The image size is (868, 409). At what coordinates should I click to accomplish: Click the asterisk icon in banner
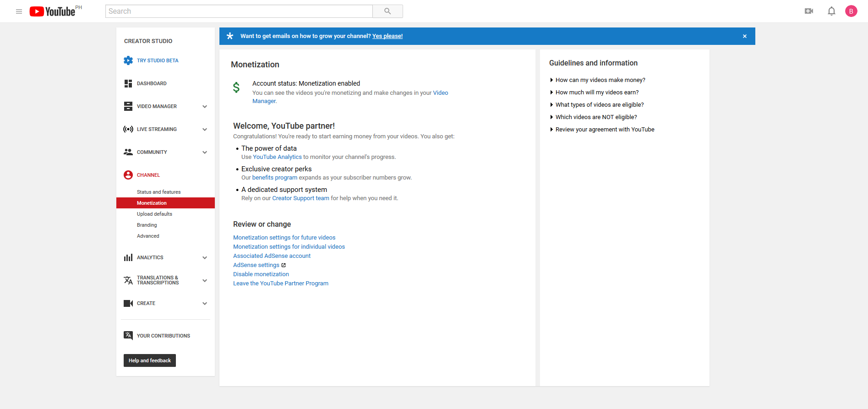pyautogui.click(x=230, y=36)
